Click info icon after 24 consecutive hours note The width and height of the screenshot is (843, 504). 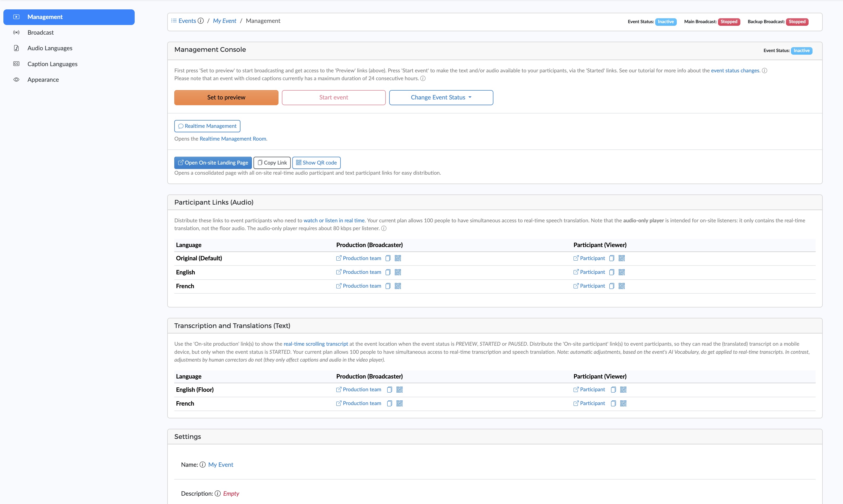coord(423,78)
